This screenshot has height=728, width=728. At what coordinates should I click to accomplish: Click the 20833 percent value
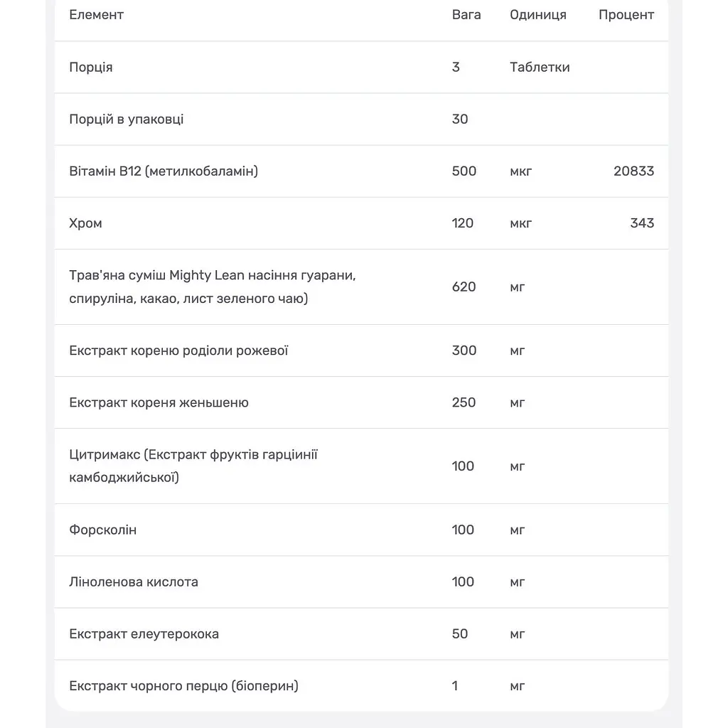coord(633,171)
